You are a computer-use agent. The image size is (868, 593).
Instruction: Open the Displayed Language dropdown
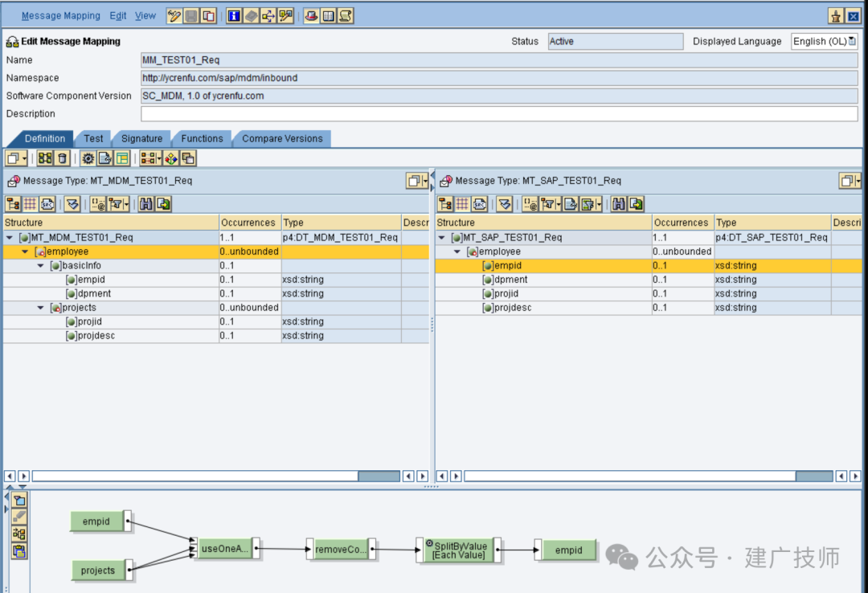pos(825,42)
